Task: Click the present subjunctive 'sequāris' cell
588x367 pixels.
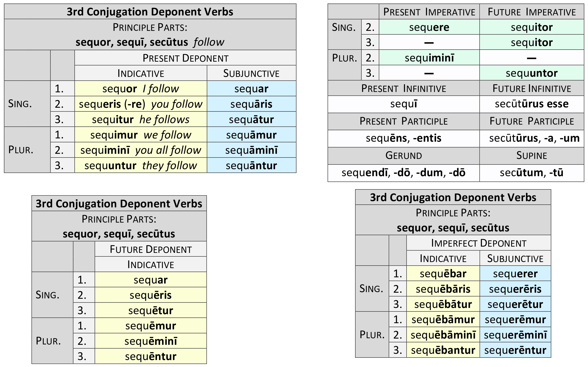Action: (251, 104)
